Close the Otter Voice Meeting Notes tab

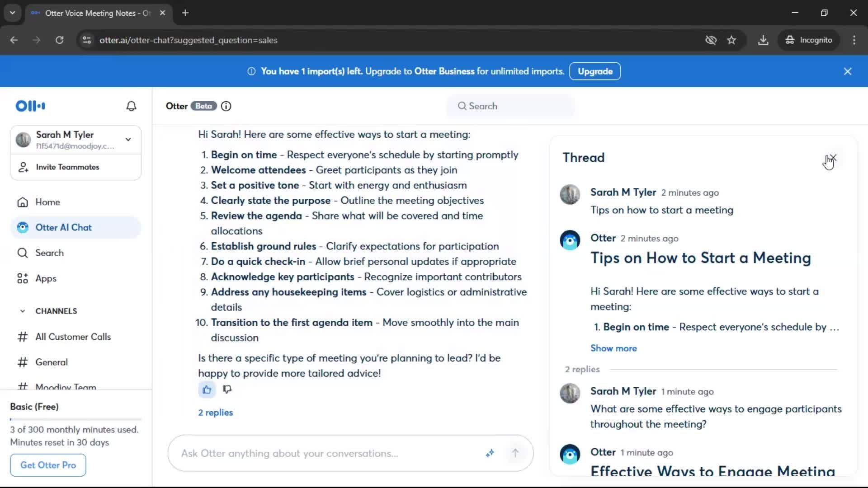162,13
